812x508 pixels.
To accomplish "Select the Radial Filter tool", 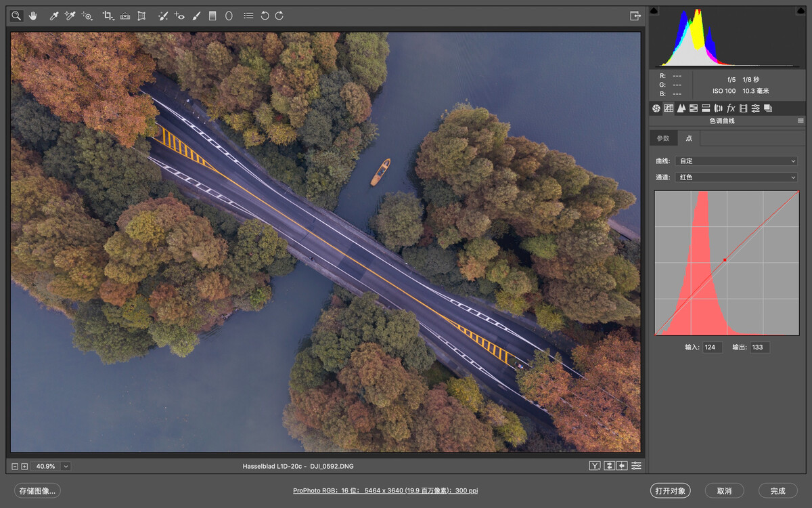I will [x=229, y=16].
